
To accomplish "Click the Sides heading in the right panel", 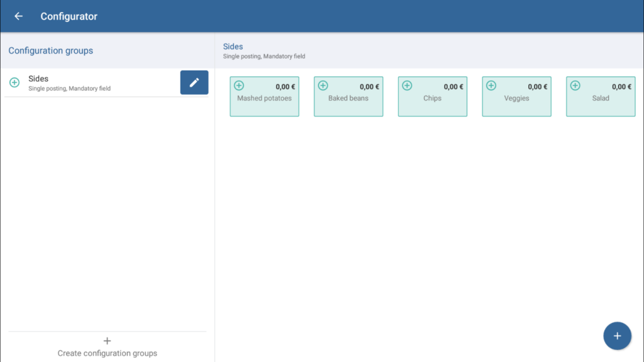I will [233, 47].
